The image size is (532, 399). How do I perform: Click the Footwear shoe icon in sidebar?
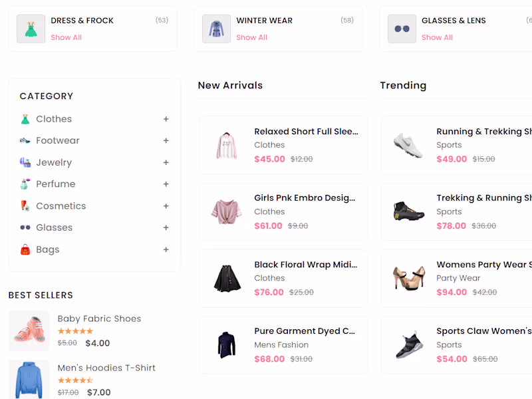pyautogui.click(x=25, y=141)
